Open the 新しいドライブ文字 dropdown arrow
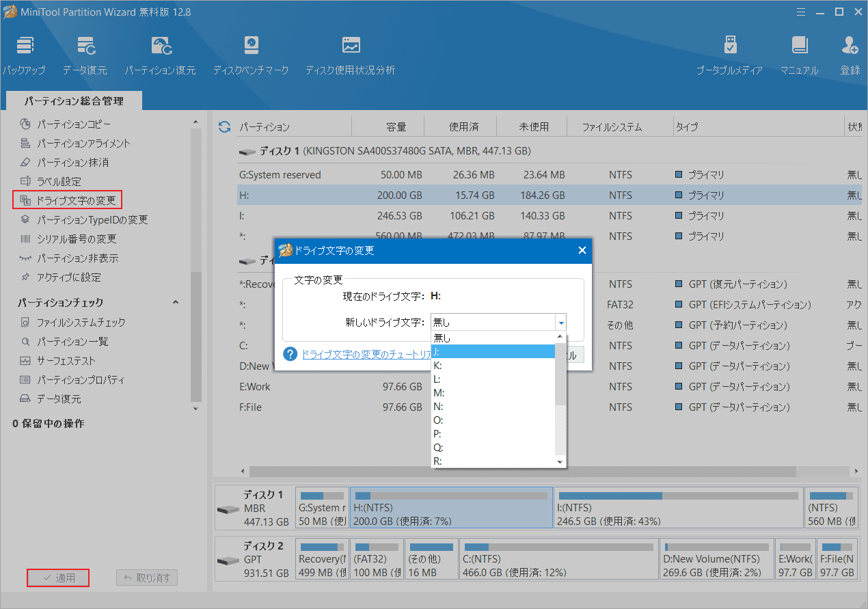The width and height of the screenshot is (868, 609). (x=560, y=321)
